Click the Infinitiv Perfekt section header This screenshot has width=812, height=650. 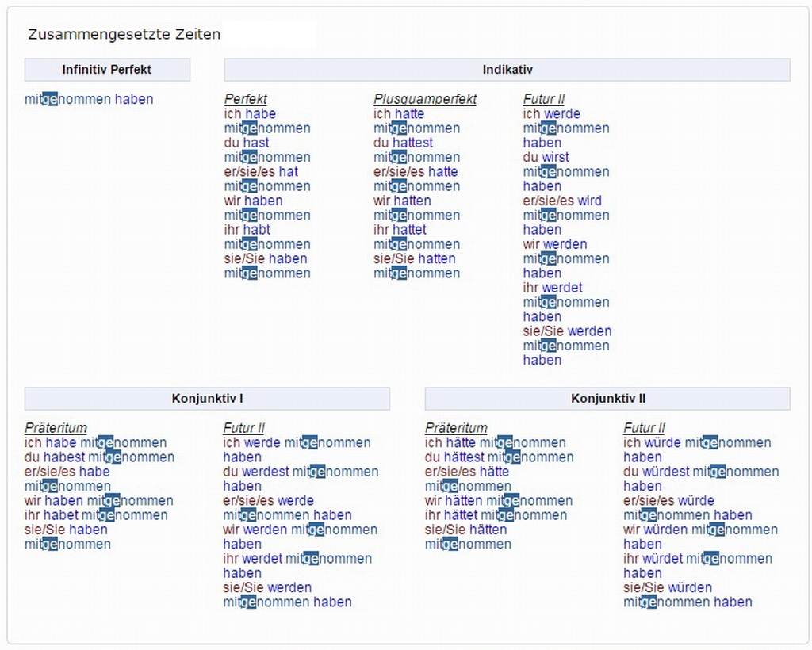coord(107,70)
